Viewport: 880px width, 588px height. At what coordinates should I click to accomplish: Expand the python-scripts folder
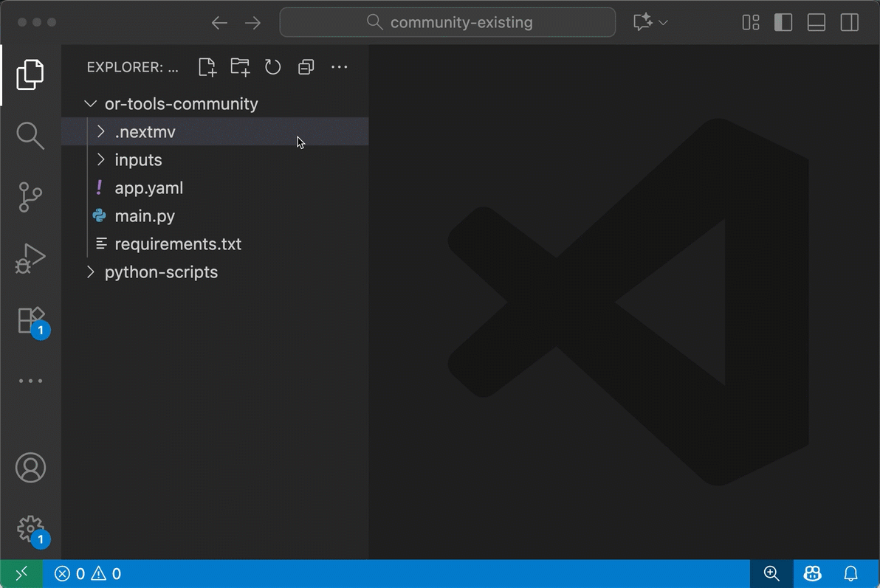pos(215,272)
